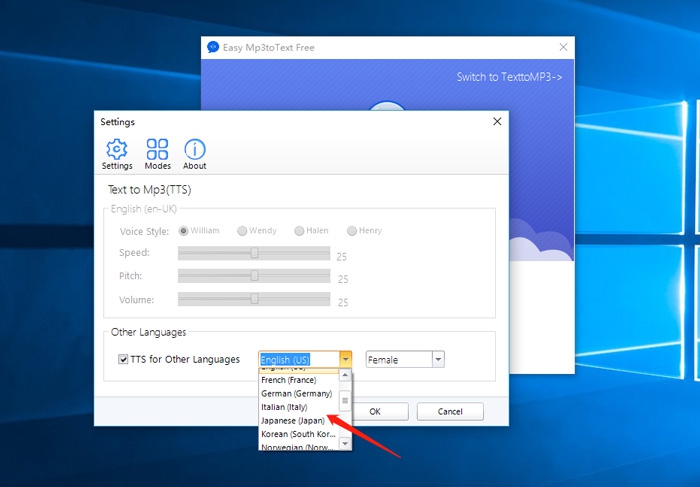700x487 pixels.
Task: Select the Wendy voice style
Action: click(x=242, y=231)
